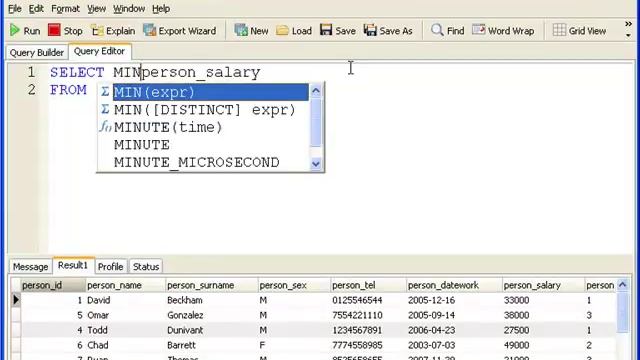This screenshot has height=360, width=640.
Task: Switch to the Message tab
Action: tap(31, 267)
